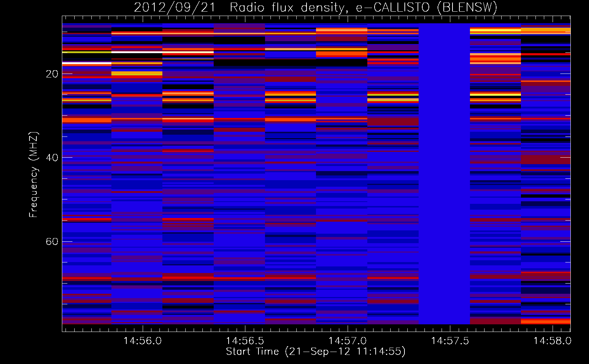
Task: Click the '14:56.0' time tick label
Action: click(143, 341)
